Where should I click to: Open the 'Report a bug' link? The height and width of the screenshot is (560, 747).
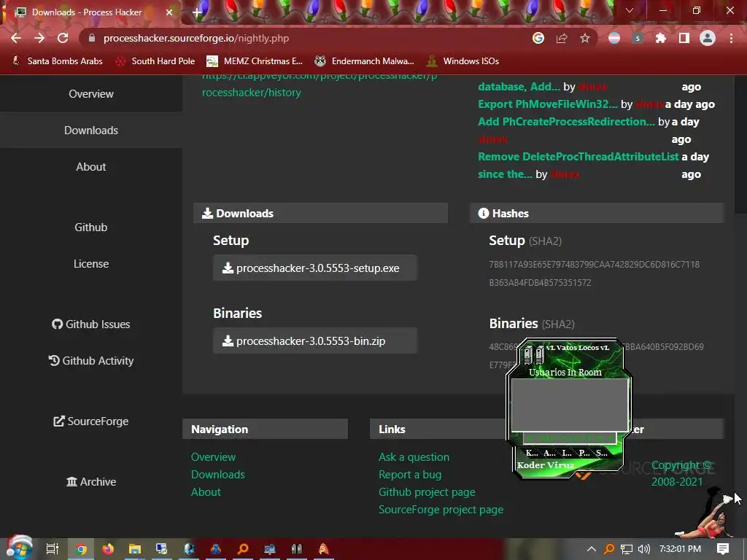coord(410,475)
